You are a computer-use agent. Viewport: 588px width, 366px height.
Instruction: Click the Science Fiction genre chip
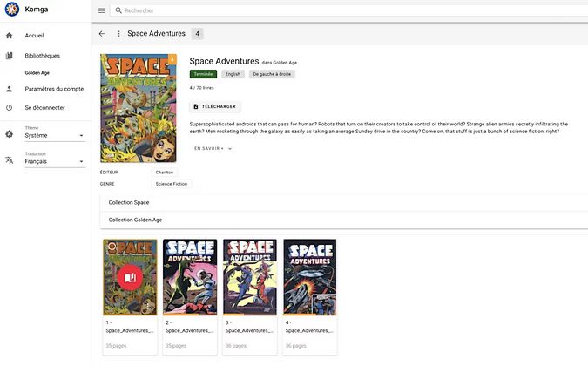172,184
